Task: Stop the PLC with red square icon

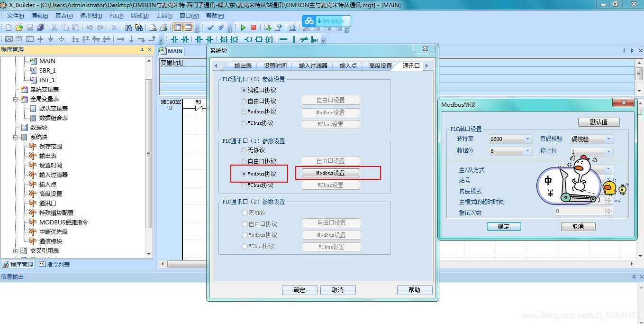Action: (254, 28)
